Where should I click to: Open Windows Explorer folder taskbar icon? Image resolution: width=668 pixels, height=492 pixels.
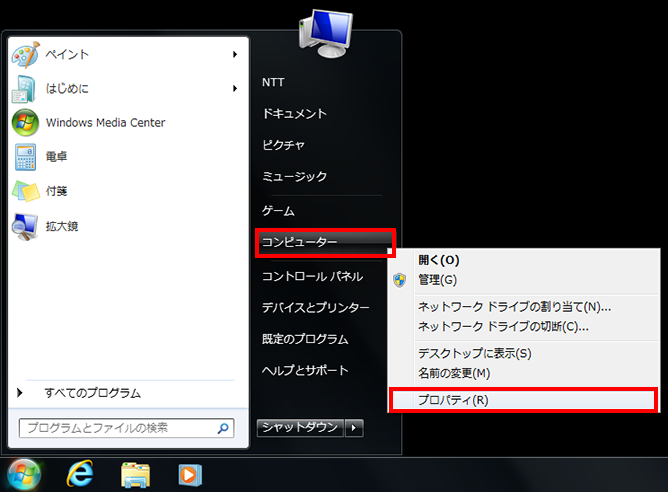[x=135, y=473]
